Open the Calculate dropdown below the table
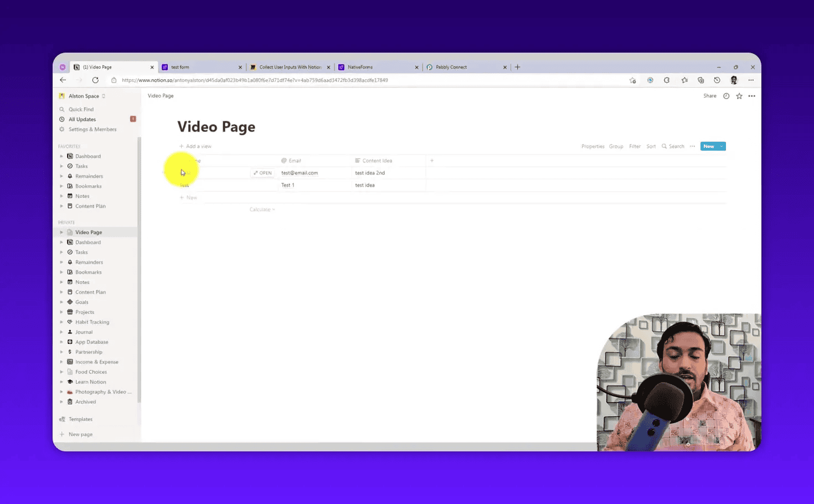This screenshot has width=814, height=504. point(261,209)
